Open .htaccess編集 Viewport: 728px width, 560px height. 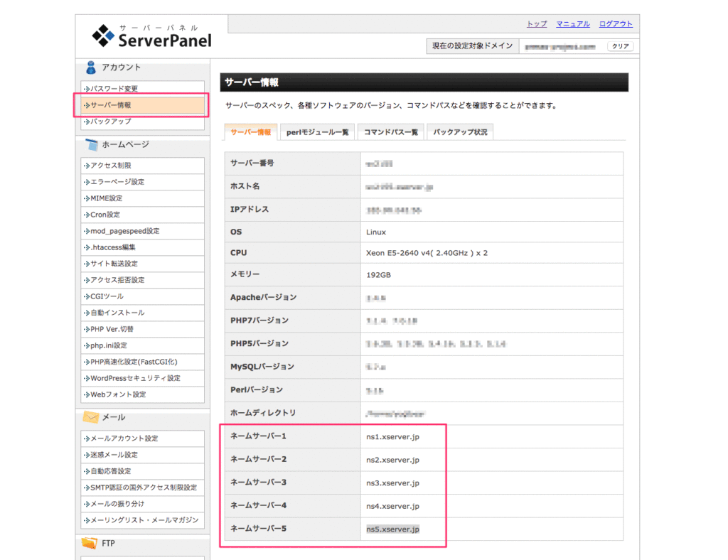[142, 247]
